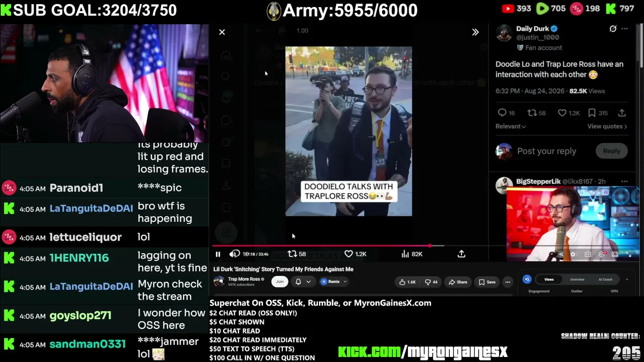644x362 pixels.
Task: Pause the video with the pause button
Action: point(218,254)
